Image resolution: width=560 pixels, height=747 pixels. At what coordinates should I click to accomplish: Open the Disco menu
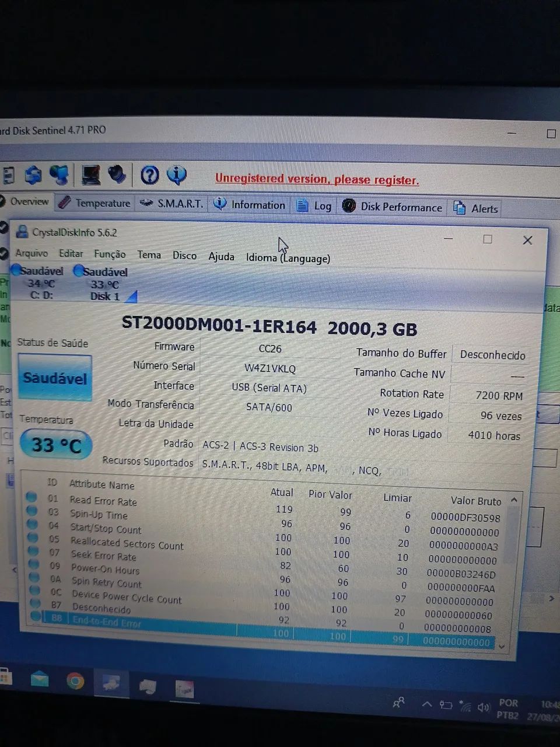[x=184, y=255]
